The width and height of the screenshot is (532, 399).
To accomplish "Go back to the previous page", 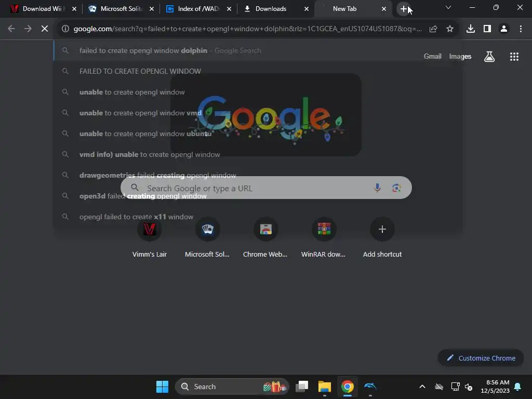I will coord(11,29).
